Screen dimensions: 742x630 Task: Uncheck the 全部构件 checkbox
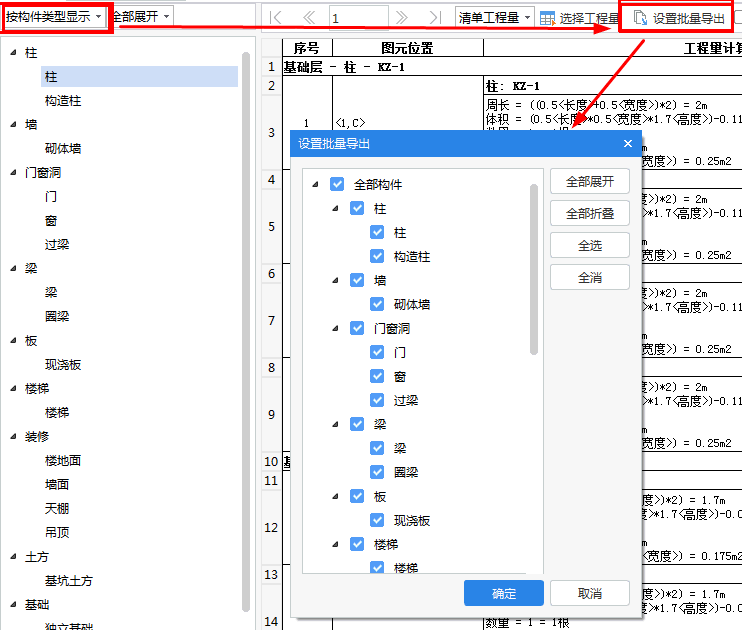(337, 185)
